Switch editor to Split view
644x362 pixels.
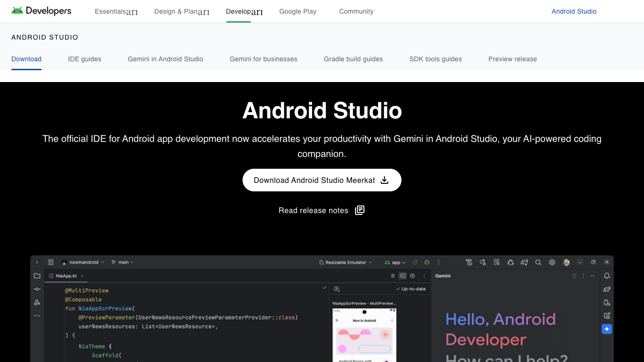403,276
